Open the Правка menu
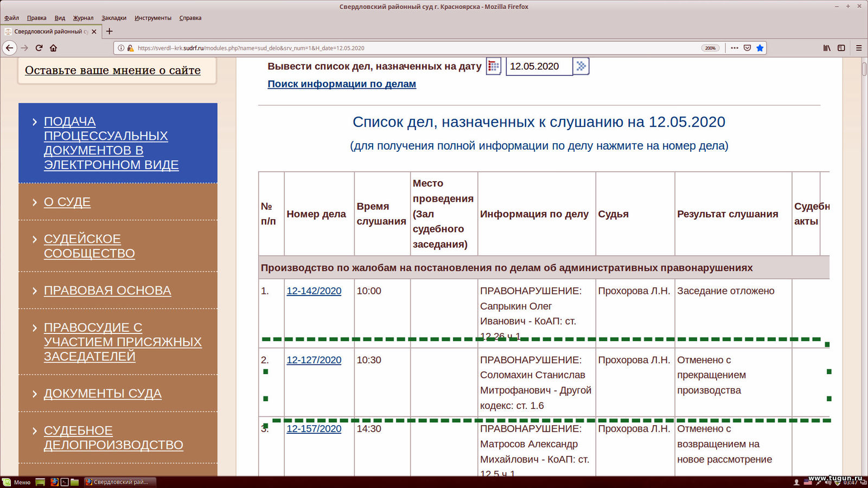Viewport: 868px width, 488px height. tap(37, 18)
